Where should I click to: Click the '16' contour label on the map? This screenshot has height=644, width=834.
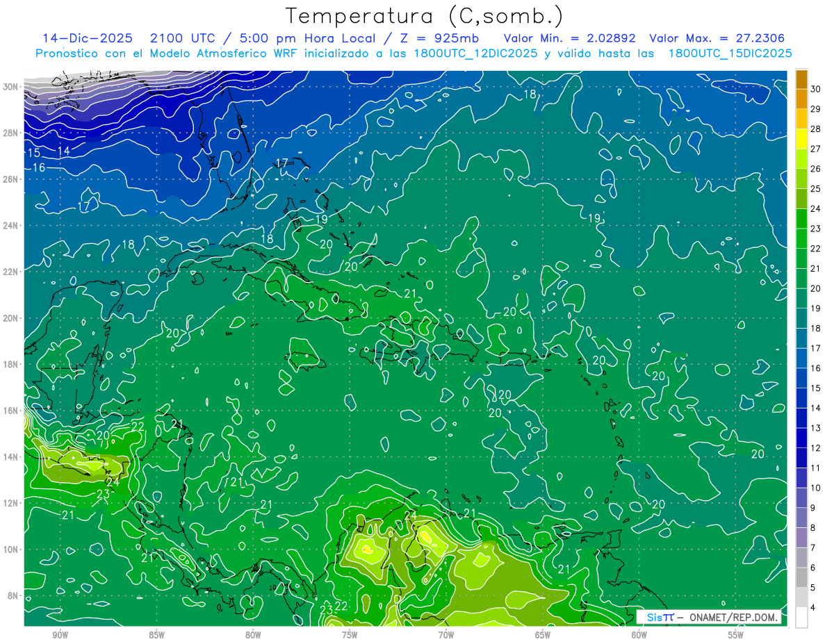pos(39,167)
